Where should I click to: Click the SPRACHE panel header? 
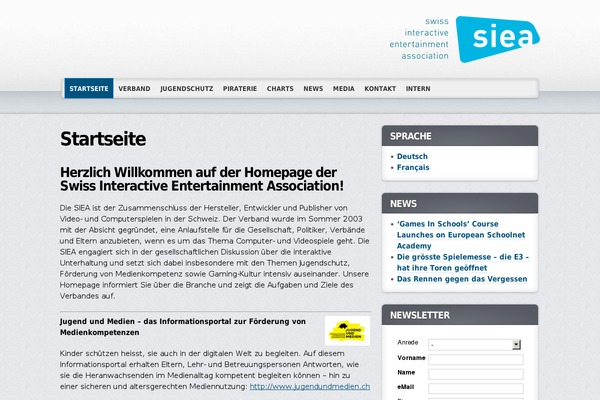(460, 136)
